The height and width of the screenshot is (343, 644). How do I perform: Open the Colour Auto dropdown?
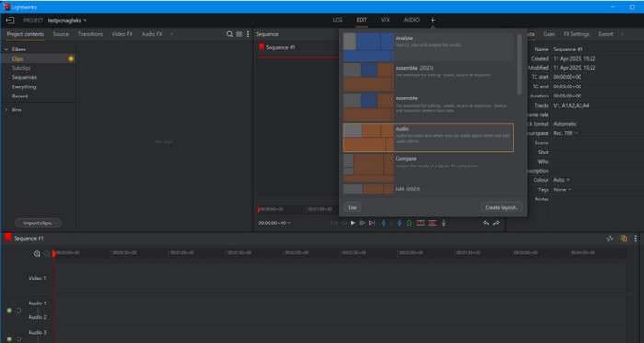click(561, 180)
